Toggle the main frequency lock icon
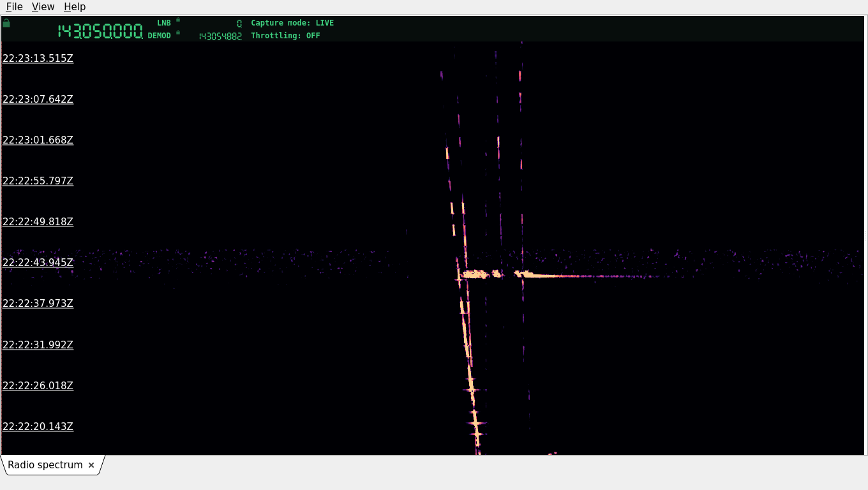The width and height of the screenshot is (868, 490). (x=6, y=23)
